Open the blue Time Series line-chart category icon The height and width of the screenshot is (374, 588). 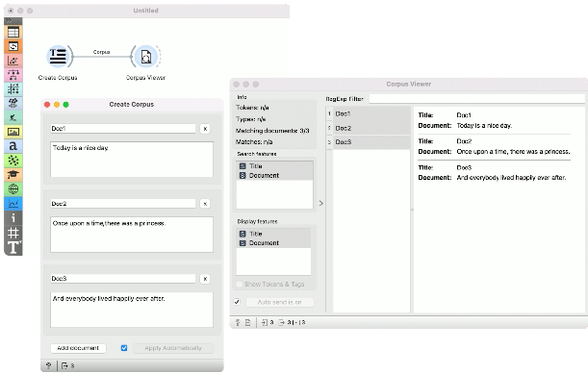(x=13, y=203)
